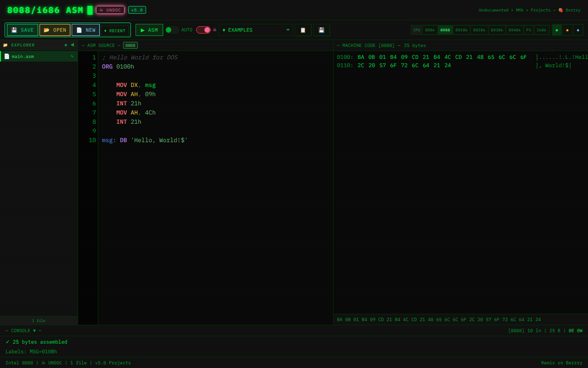Expand the RECENT files dropdown
The width and height of the screenshot is (588, 368).
(115, 30)
